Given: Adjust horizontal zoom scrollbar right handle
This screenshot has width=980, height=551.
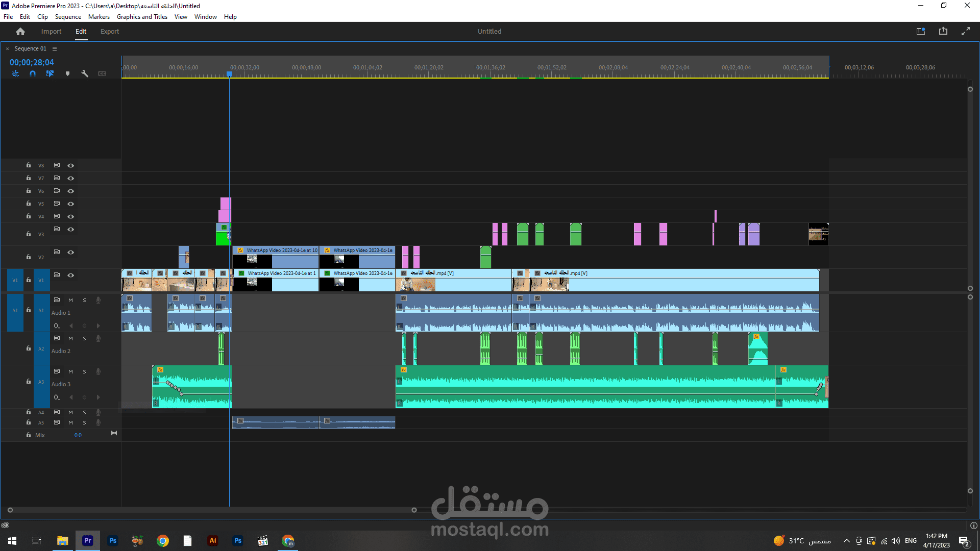Looking at the screenshot, I should pos(414,510).
